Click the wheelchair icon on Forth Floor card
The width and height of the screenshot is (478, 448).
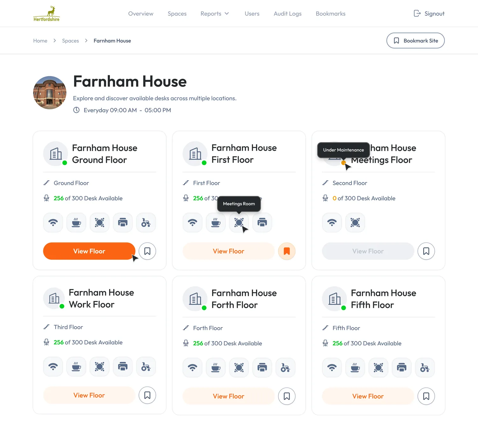286,368
